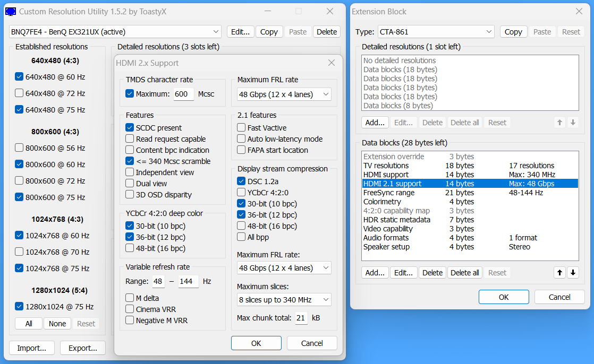Click Export... button in CRU window
The image size is (594, 364).
pyautogui.click(x=82, y=348)
